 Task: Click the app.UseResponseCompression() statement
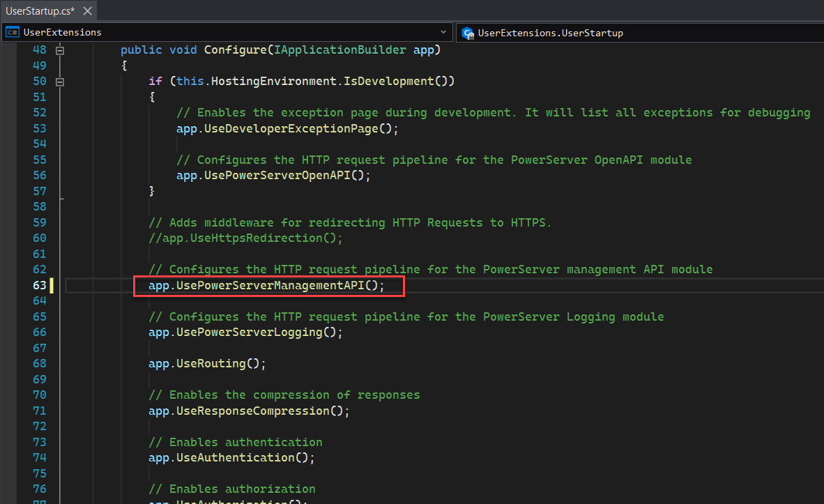point(249,411)
